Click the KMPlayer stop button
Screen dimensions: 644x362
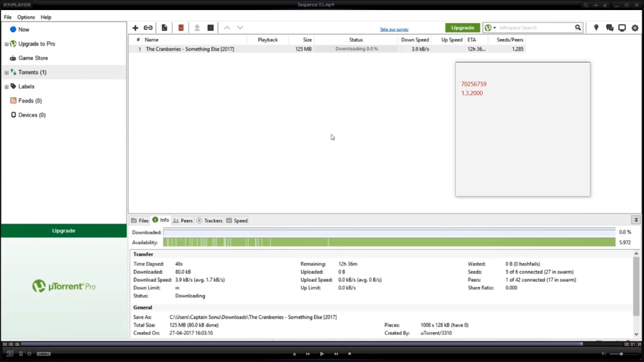click(350, 353)
